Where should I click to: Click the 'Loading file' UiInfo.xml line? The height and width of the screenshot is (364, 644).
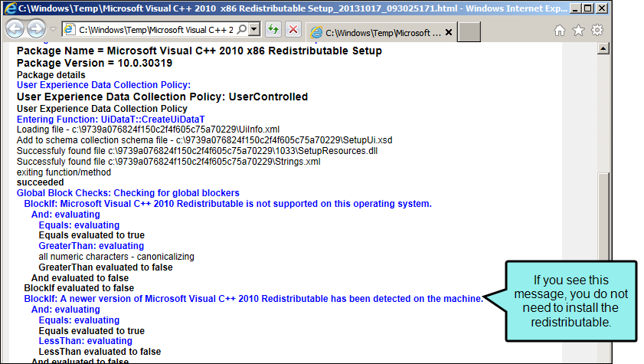click(148, 130)
